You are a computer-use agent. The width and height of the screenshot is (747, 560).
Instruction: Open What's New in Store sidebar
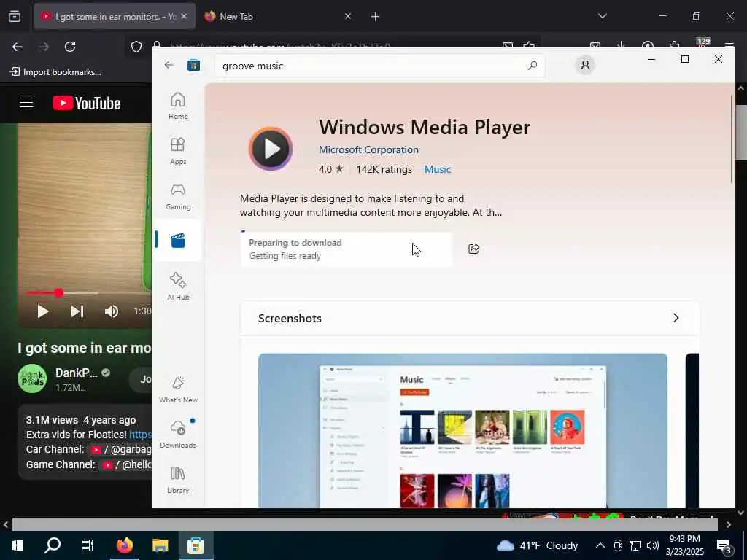tap(178, 389)
